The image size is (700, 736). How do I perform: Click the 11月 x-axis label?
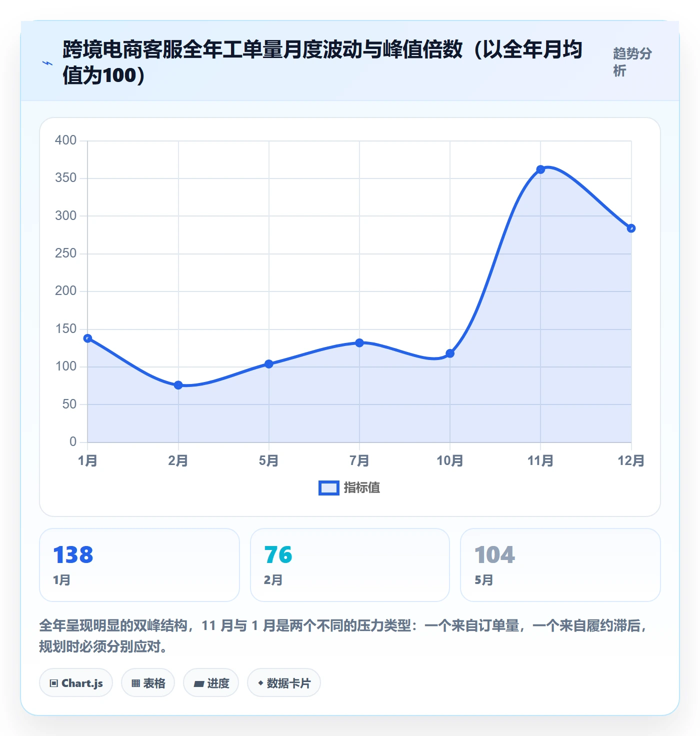tap(540, 460)
